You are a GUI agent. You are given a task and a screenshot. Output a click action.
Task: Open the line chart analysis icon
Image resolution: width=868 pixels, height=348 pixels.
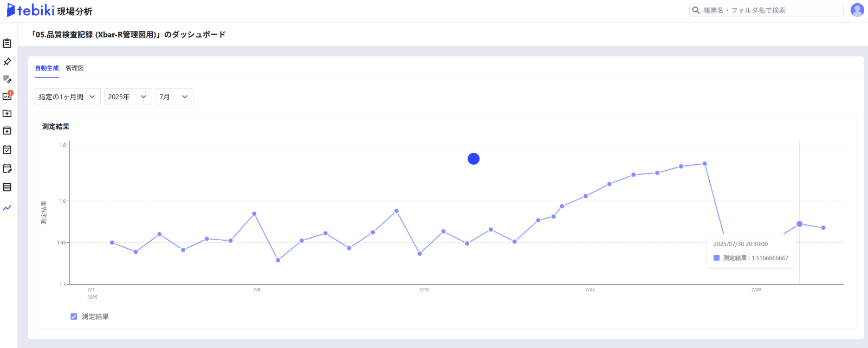click(x=7, y=208)
